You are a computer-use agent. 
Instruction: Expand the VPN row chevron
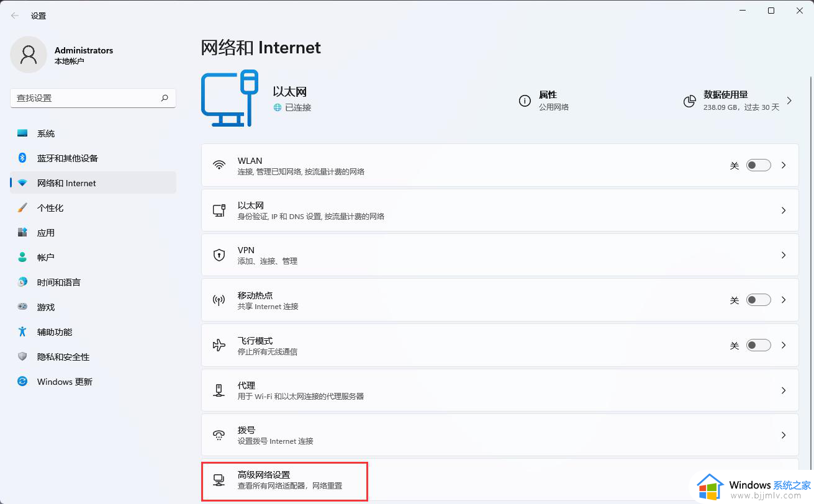(784, 255)
